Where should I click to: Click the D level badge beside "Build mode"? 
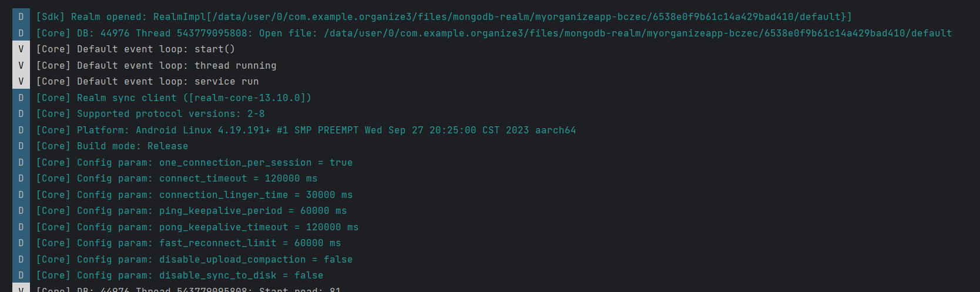[21, 146]
